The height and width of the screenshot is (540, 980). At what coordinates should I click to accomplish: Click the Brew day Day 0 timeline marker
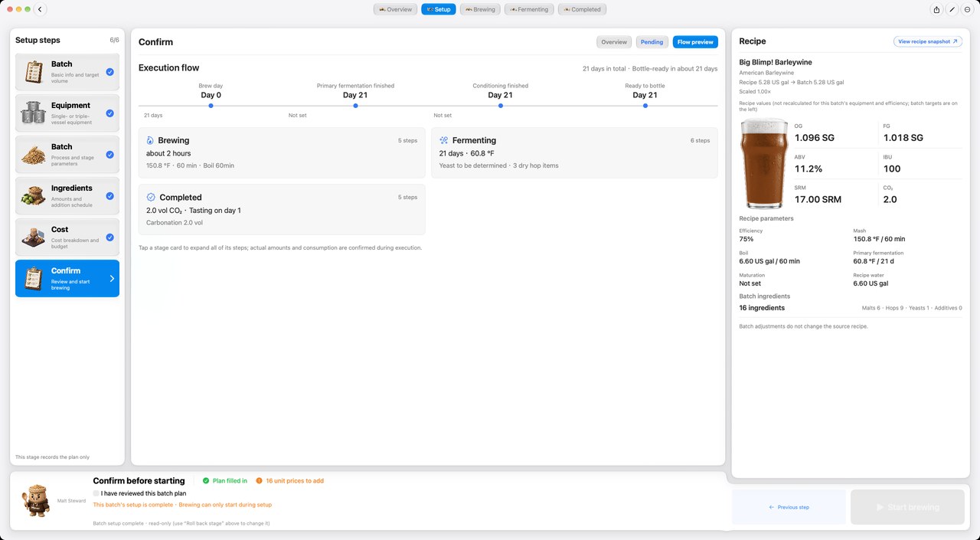click(x=211, y=106)
